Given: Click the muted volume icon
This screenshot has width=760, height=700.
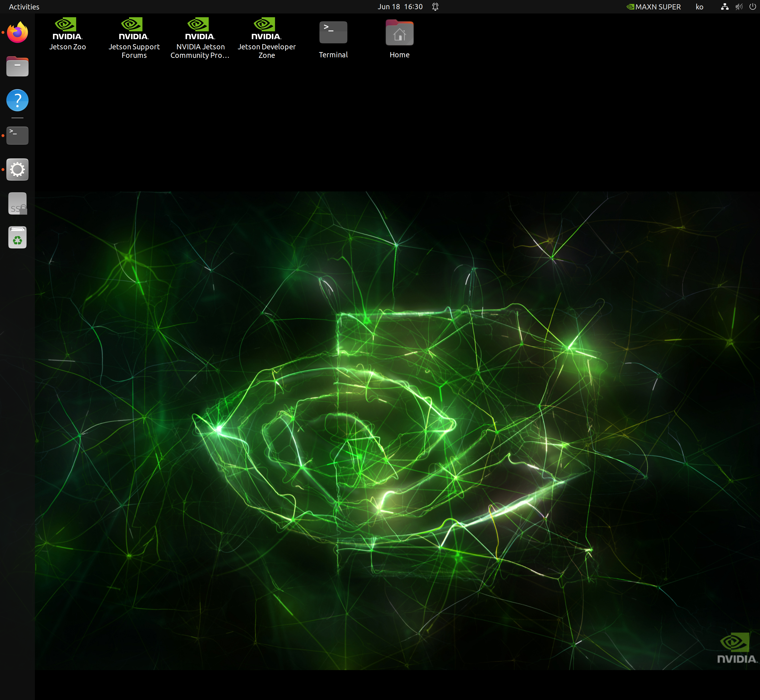Looking at the screenshot, I should click(x=739, y=7).
